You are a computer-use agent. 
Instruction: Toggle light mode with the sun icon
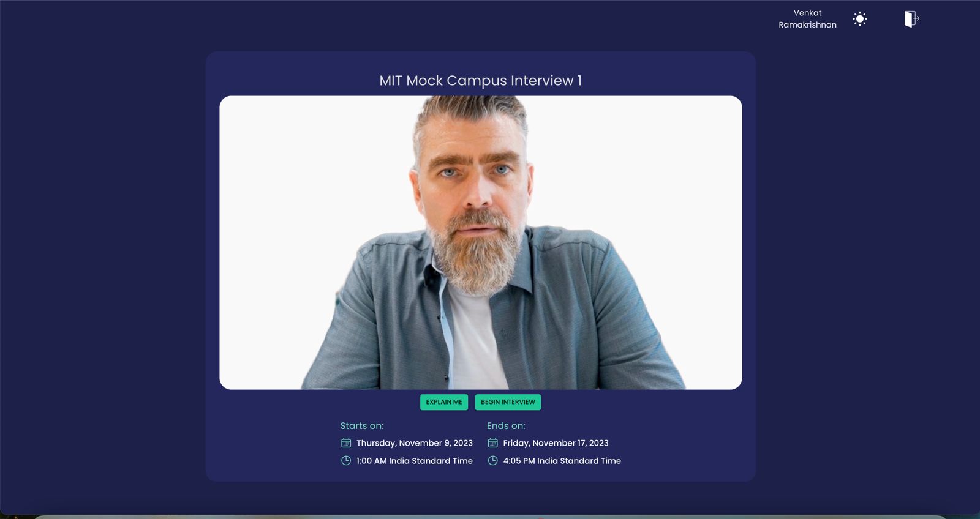tap(860, 19)
